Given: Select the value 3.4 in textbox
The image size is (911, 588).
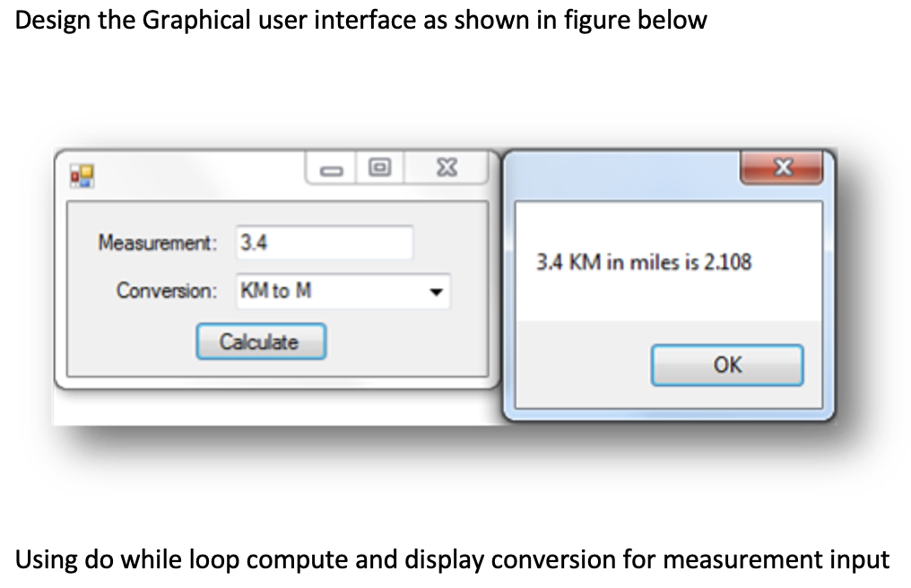Looking at the screenshot, I should [249, 241].
